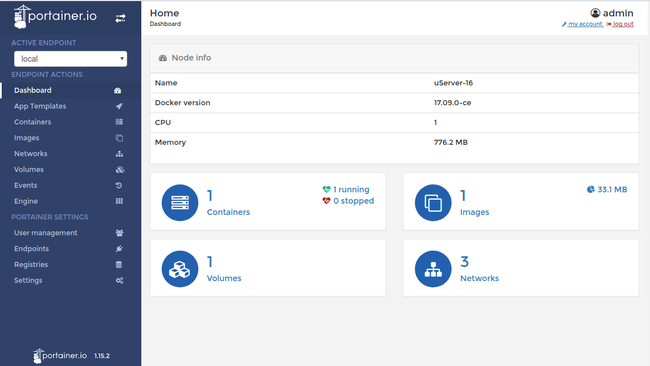Open the Endpoints settings page
Screen dimensions: 650x366
coord(32,249)
